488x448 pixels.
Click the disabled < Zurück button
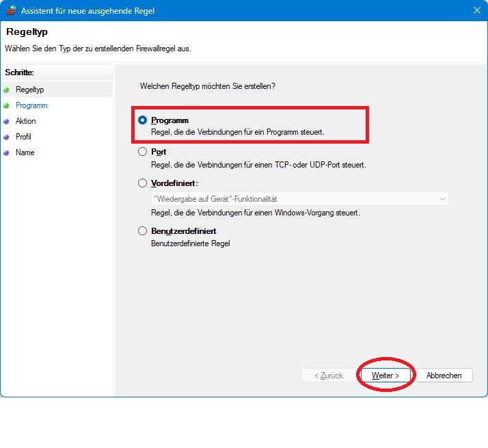click(329, 375)
